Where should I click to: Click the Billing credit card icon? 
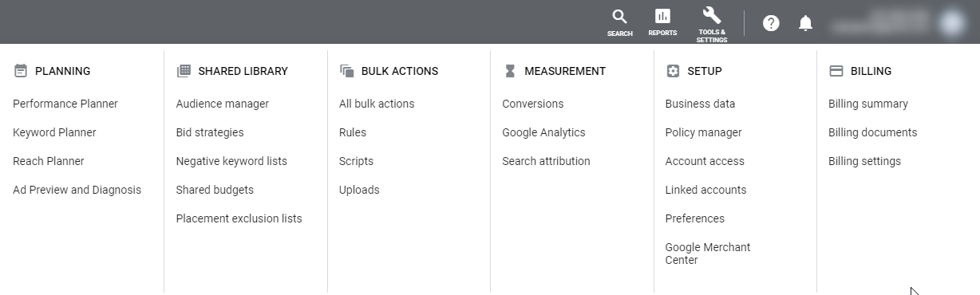[836, 71]
